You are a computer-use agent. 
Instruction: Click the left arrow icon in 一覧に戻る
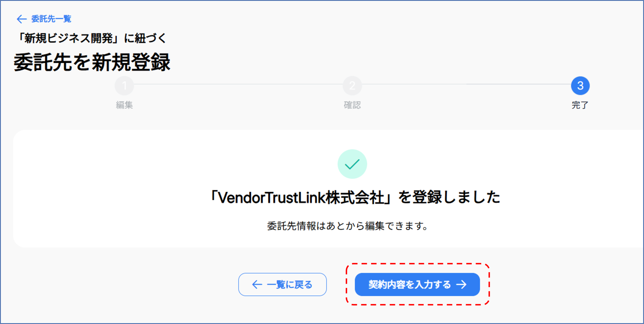pyautogui.click(x=257, y=285)
